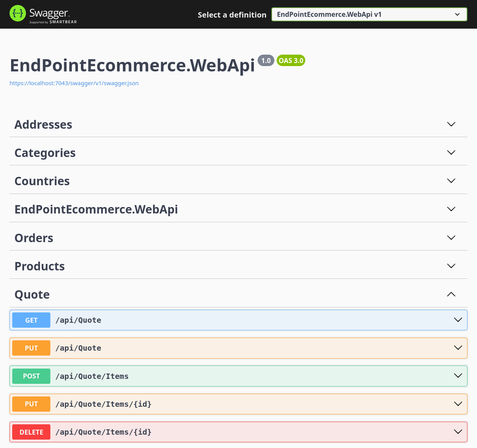Click the POST badge for /api/Quote/Items
The width and height of the screenshot is (477, 448).
(x=31, y=376)
